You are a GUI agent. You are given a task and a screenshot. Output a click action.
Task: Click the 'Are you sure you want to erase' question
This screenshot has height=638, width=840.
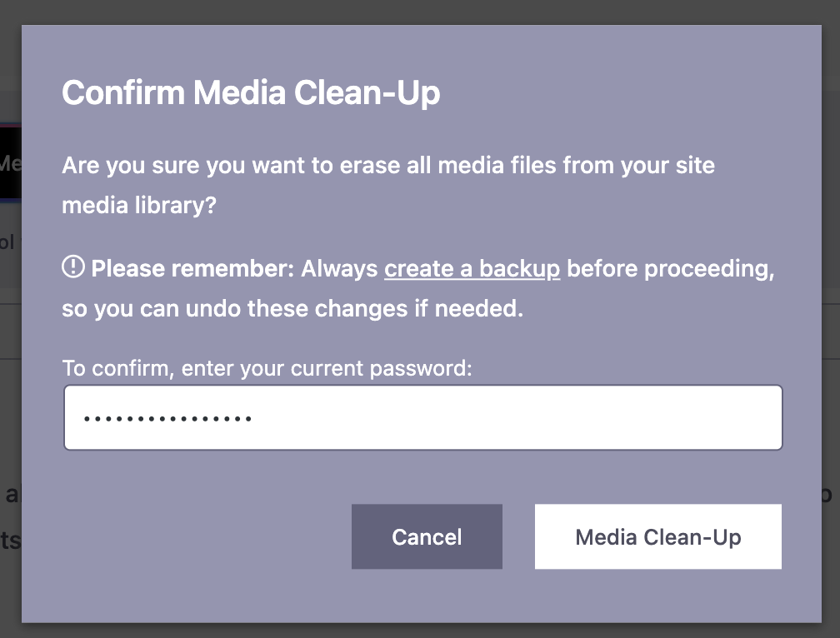388,164
